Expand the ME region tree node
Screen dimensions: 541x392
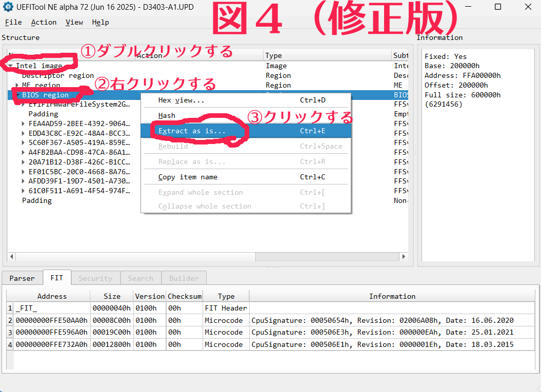click(17, 85)
